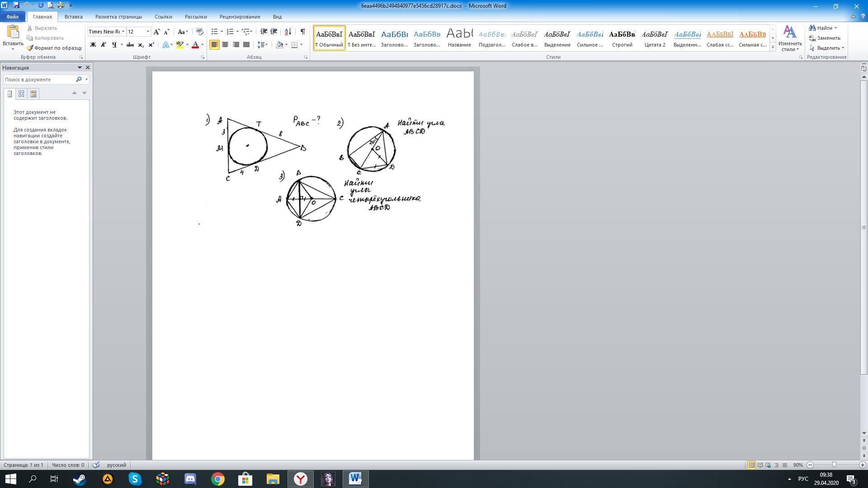The image size is (868, 488).
Task: Show paragraph marks with pilcrow icon
Action: (x=302, y=32)
